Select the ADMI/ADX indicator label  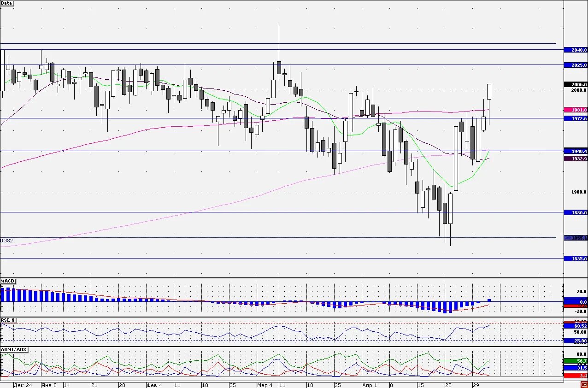click(x=14, y=350)
